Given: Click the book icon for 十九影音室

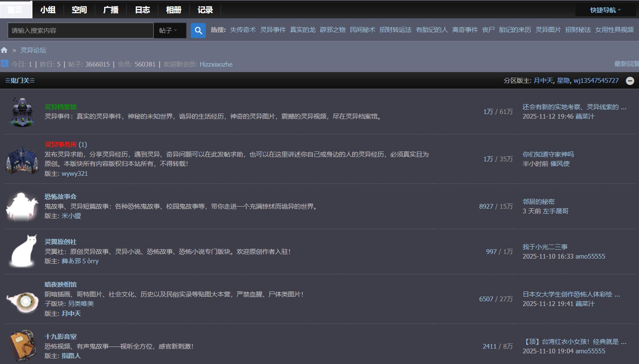Looking at the screenshot, I should 21,346.
